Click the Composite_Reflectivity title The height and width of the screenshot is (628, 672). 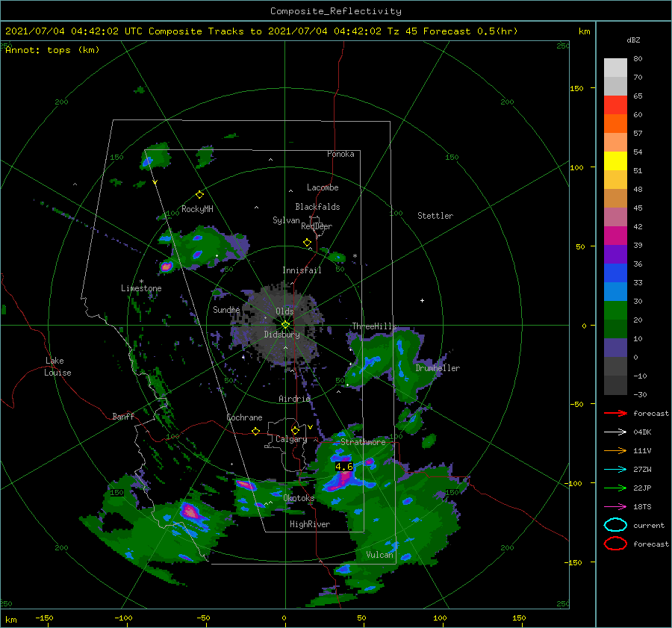click(335, 11)
